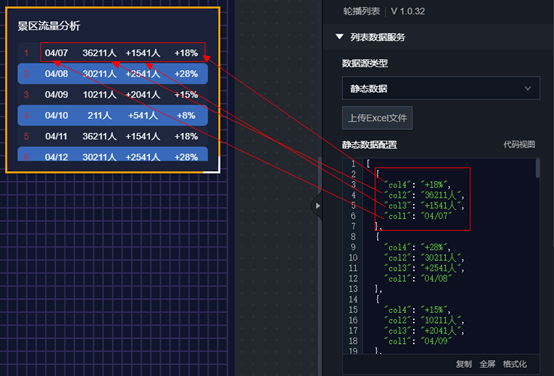Click the 04/09 date cell
Screen dimensions: 554x376
pos(57,95)
